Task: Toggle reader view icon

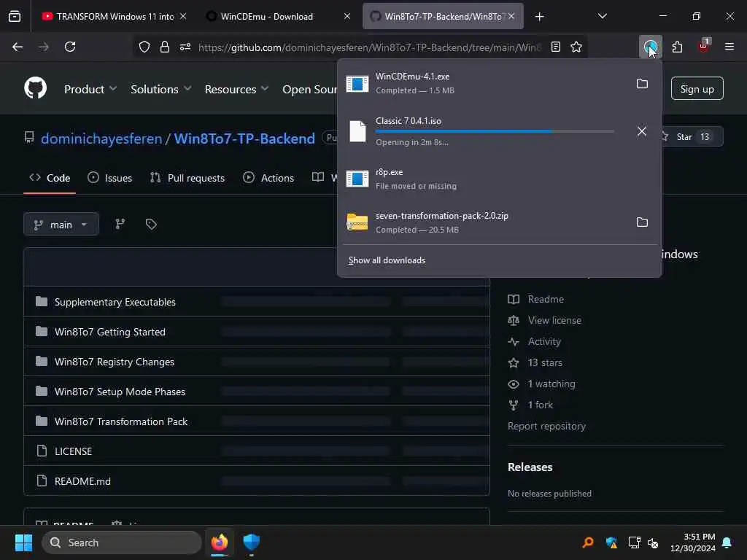Action: coord(555,47)
